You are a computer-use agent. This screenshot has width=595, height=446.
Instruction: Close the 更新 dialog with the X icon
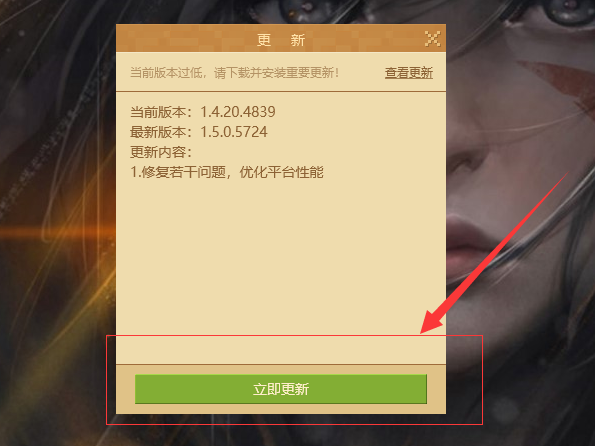point(432,39)
